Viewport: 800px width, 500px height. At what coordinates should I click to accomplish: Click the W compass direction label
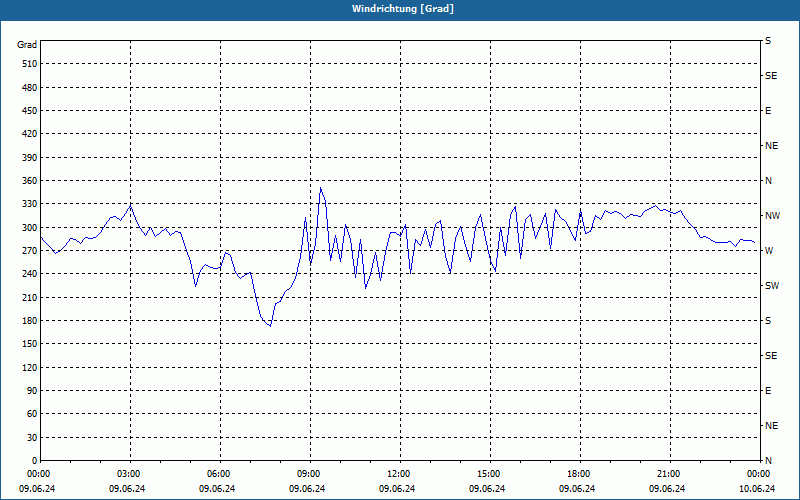(x=769, y=251)
